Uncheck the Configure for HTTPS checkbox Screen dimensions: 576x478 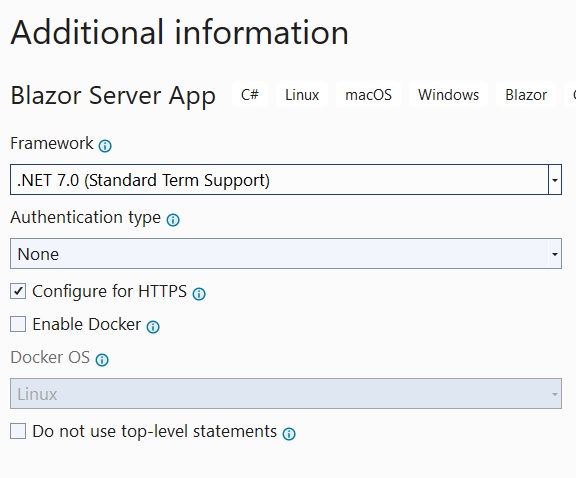click(x=18, y=291)
